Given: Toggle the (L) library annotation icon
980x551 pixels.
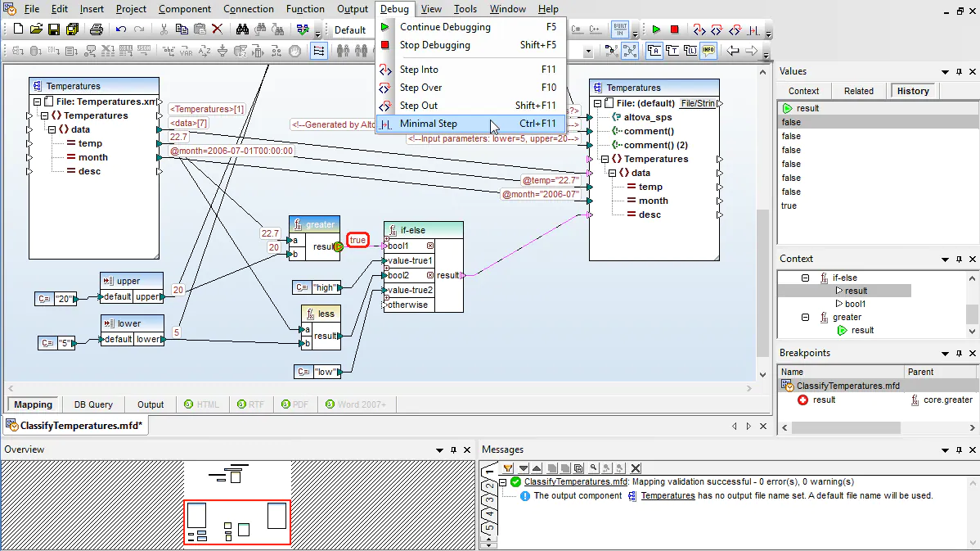Looking at the screenshot, I should (x=690, y=50).
